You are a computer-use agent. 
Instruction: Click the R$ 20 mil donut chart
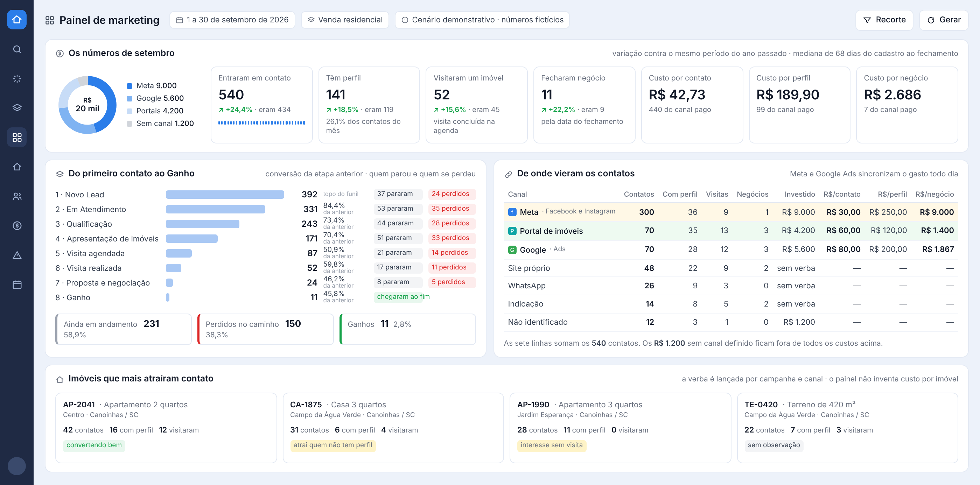87,105
